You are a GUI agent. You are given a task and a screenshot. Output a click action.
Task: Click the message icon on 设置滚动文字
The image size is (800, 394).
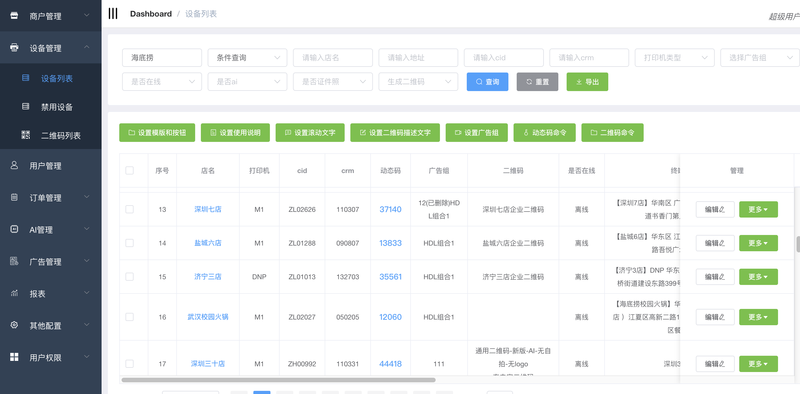tap(288, 133)
